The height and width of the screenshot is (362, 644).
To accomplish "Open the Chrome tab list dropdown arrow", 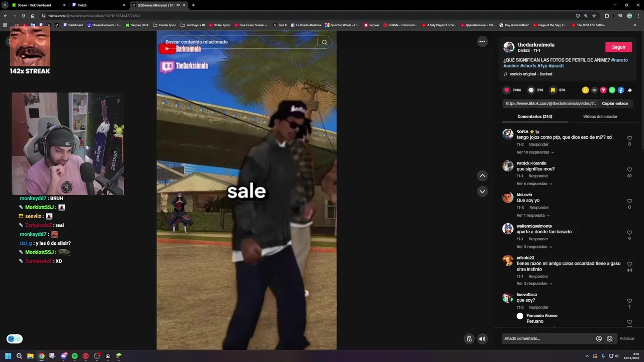I will coord(5,5).
